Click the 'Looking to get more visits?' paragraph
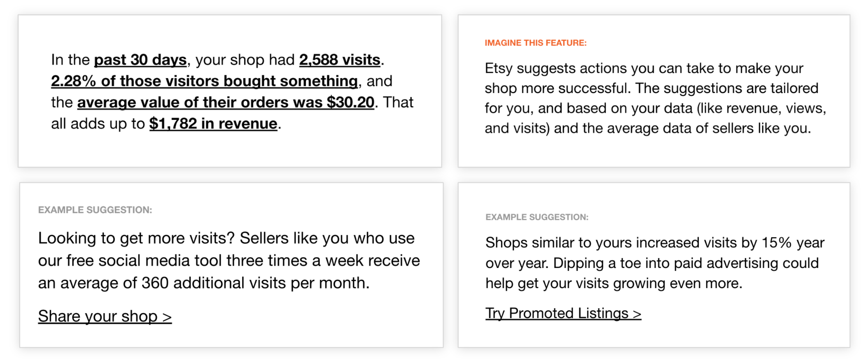Image resolution: width=868 pixels, height=363 pixels. pos(229,261)
